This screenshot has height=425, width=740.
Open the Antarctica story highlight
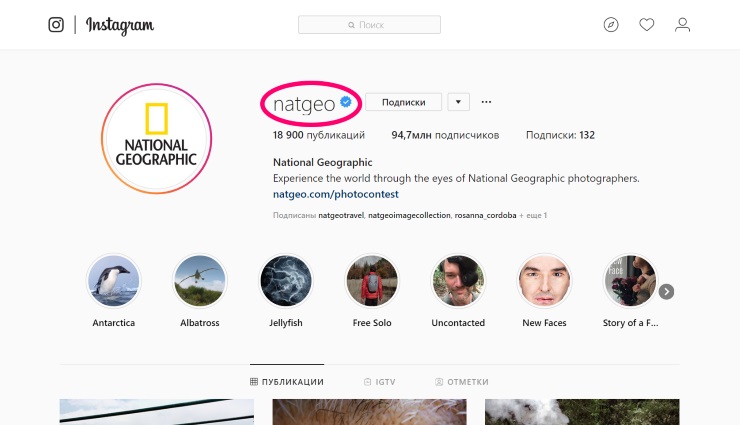click(114, 280)
